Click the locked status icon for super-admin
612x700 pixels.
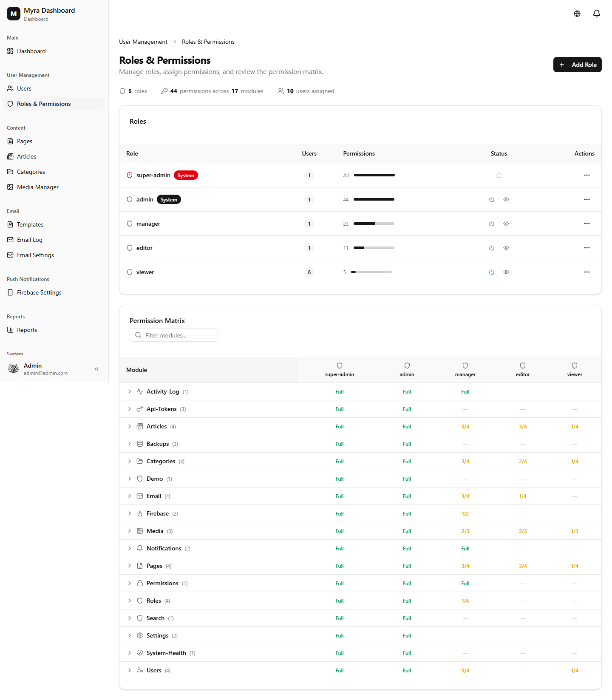(499, 175)
